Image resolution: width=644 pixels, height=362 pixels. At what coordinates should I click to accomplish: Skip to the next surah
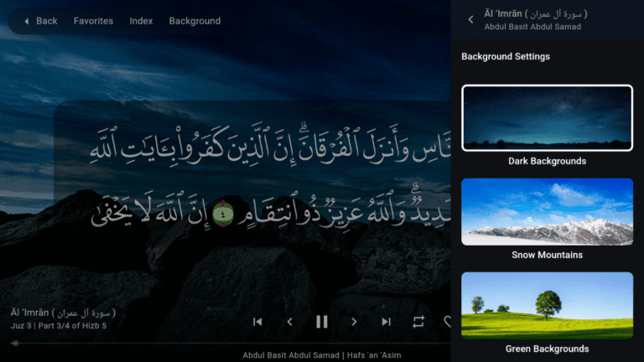pos(386,322)
